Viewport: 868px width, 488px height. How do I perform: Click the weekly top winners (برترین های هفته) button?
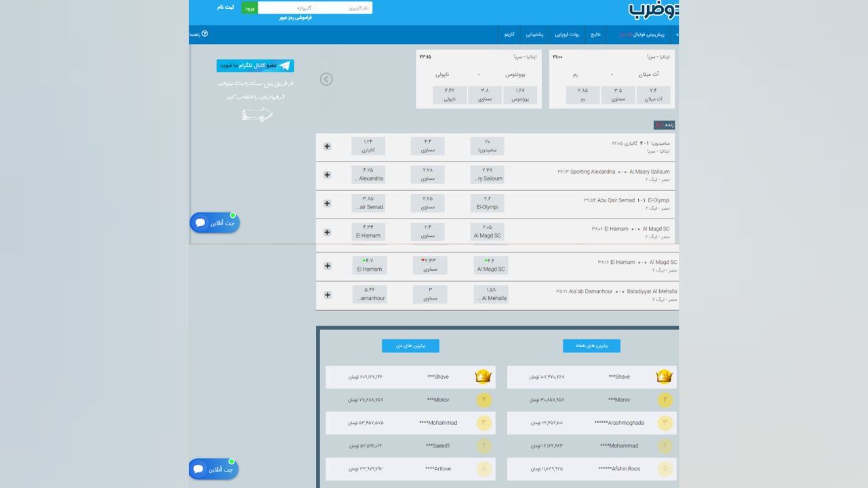click(x=591, y=346)
